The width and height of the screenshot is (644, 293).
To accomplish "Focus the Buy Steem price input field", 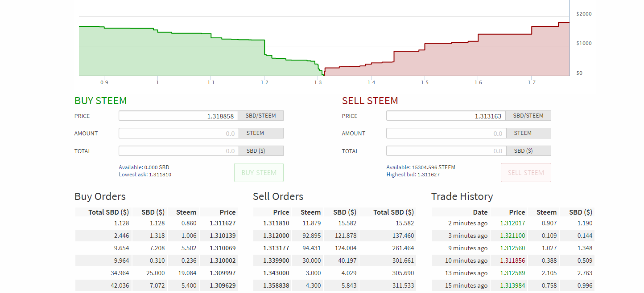I will [x=178, y=116].
